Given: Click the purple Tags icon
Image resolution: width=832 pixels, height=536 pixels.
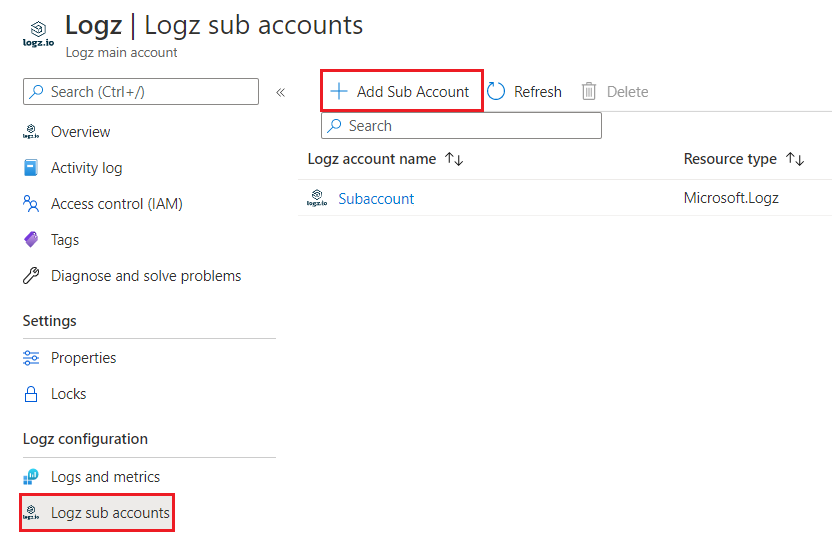Looking at the screenshot, I should pos(31,239).
